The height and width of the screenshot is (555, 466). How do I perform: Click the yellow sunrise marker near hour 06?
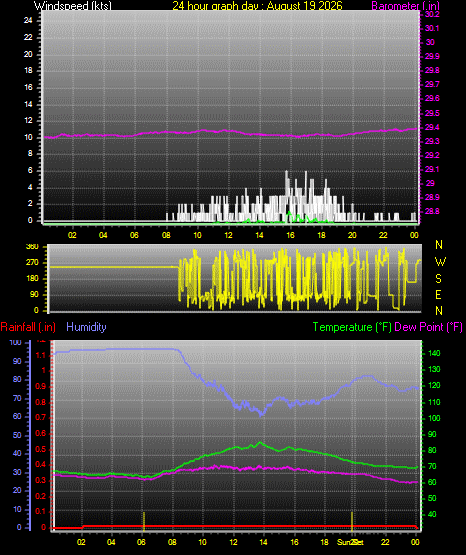point(144,521)
